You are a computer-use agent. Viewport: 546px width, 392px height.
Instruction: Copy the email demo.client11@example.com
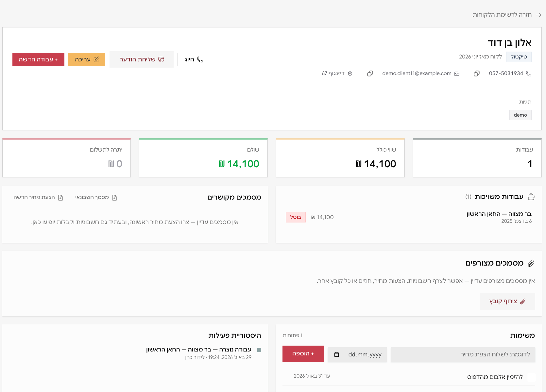click(x=370, y=73)
